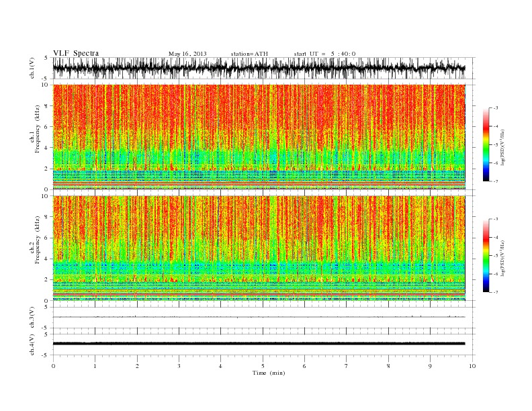Click the "-7" tick on ch.2 colorbar
Screen dimensions: 532x411
tap(496, 292)
